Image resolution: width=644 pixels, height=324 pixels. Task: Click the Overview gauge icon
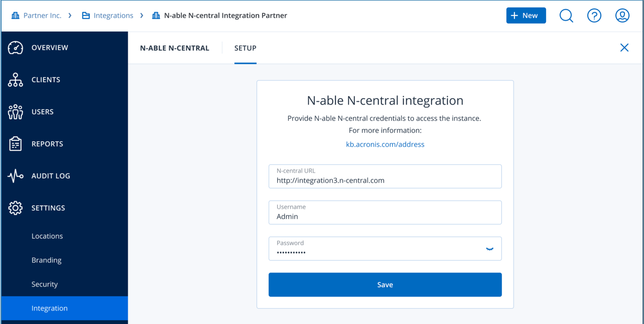tap(15, 48)
